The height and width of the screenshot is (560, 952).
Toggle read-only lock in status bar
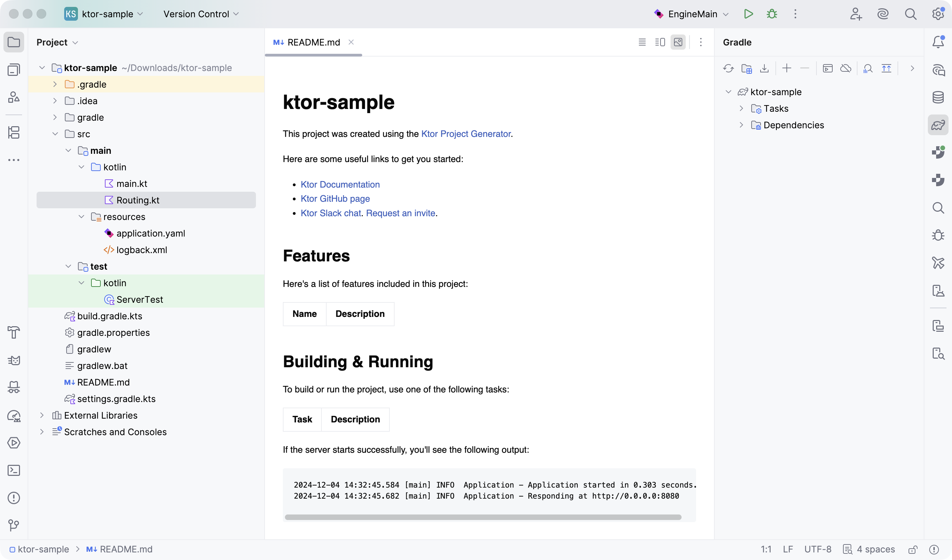coord(913,549)
